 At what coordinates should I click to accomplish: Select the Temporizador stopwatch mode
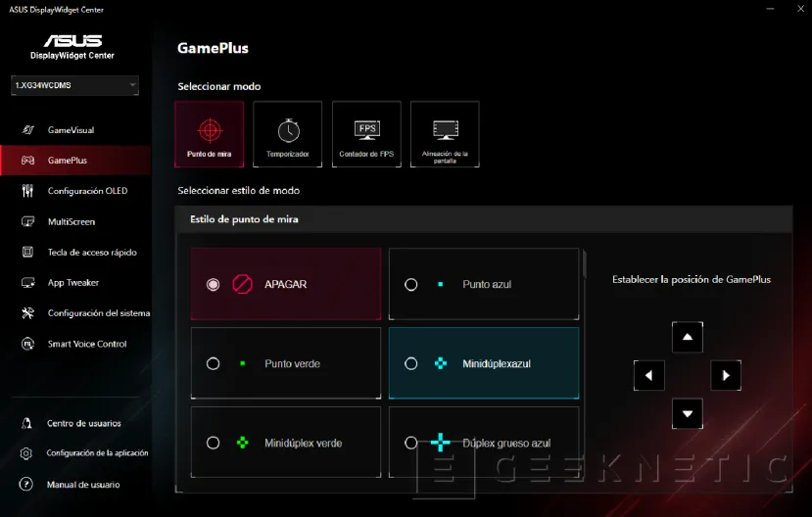click(287, 134)
